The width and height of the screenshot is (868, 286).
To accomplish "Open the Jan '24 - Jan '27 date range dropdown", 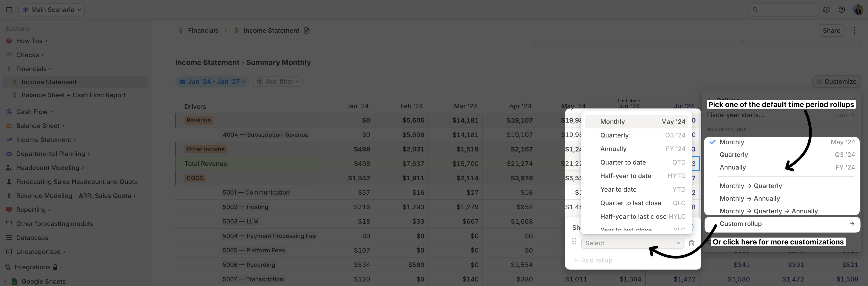I will 212,81.
